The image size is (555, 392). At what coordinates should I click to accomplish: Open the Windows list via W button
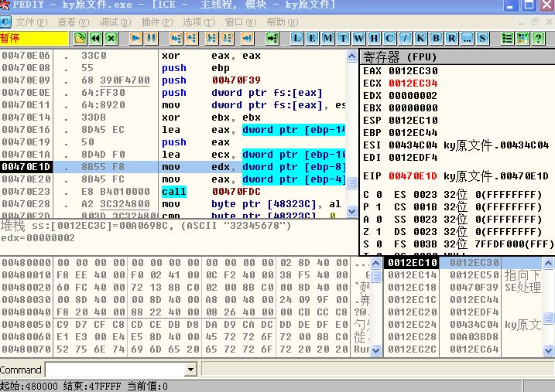click(358, 38)
